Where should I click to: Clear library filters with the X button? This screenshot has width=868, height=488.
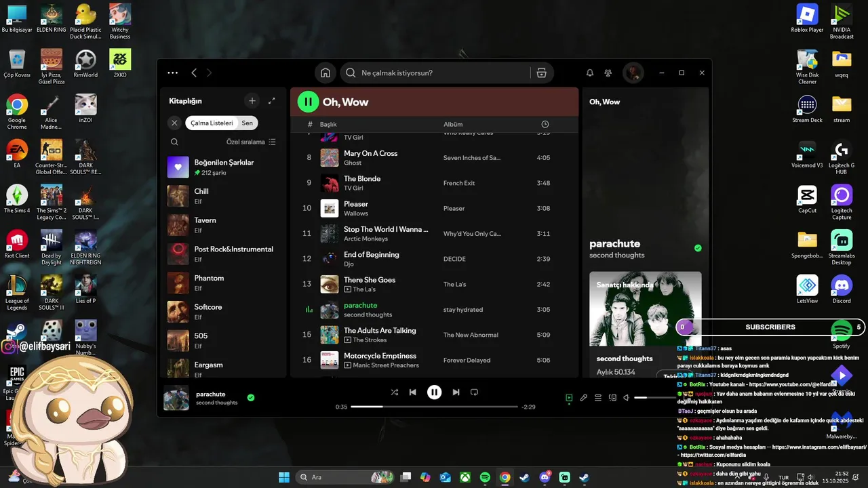[x=174, y=123]
